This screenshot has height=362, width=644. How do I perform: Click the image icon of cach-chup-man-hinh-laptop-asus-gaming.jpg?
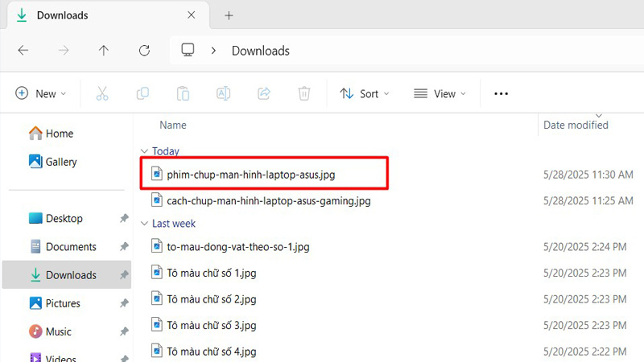(x=156, y=200)
